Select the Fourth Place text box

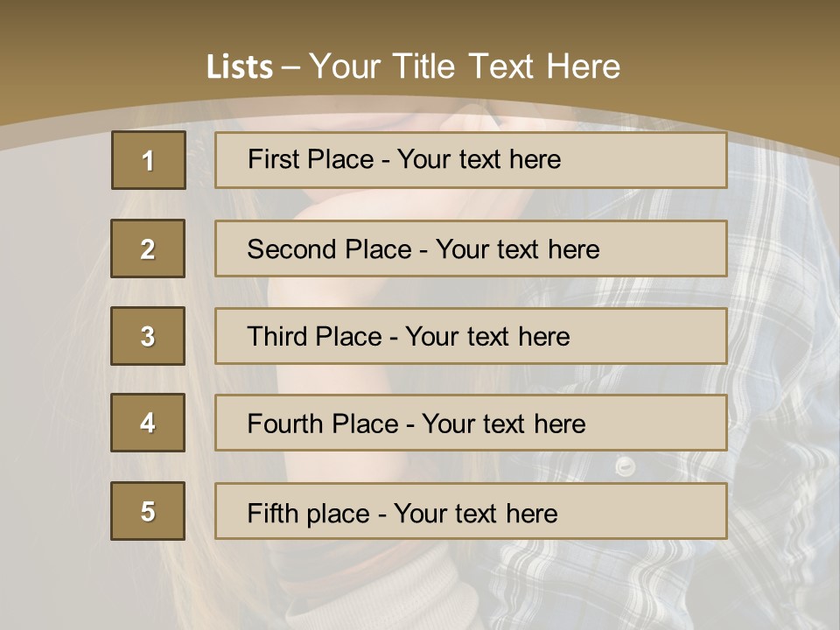[471, 423]
